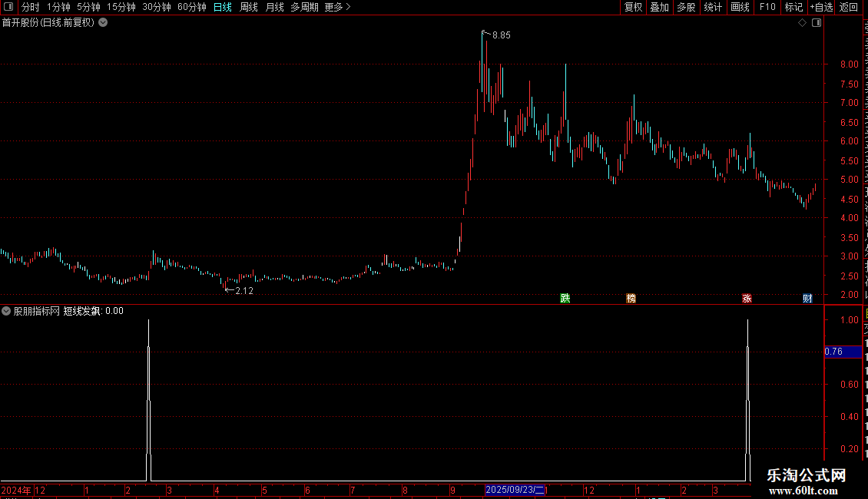Click the 标记 mark button
This screenshot has width=868, height=499.
coord(793,7)
